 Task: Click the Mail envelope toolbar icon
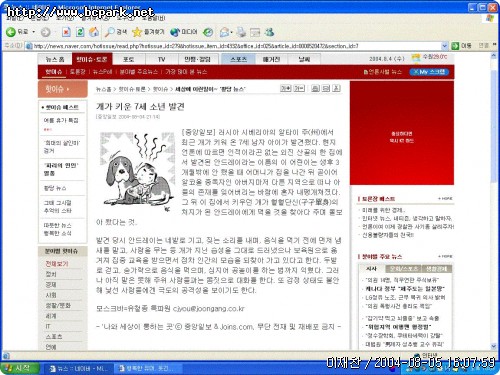225,32
